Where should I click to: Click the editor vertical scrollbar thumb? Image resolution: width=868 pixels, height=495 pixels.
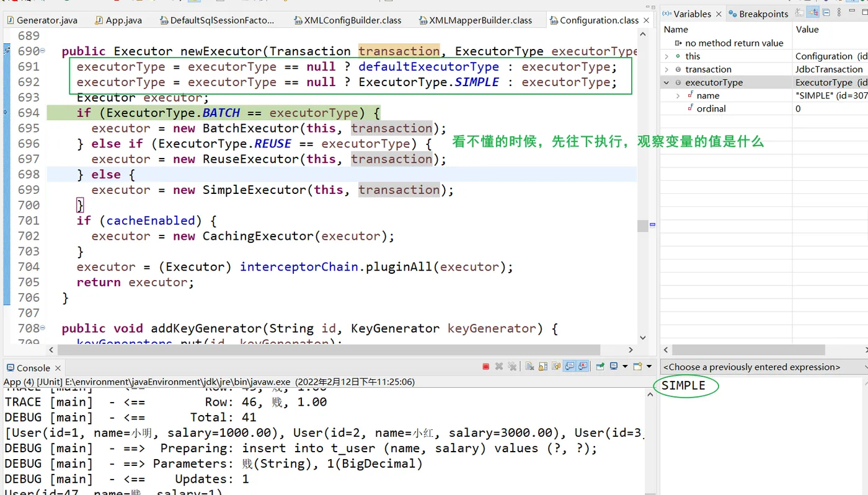click(x=642, y=226)
